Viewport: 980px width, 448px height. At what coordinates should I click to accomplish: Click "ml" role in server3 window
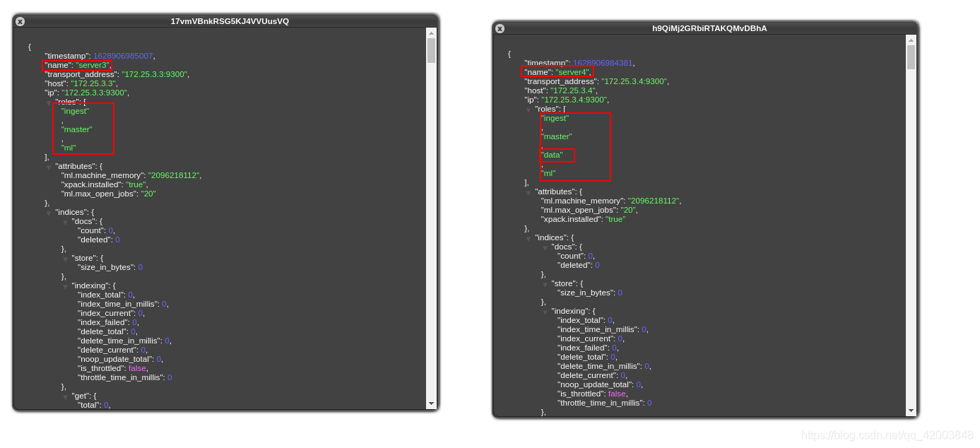pos(69,148)
